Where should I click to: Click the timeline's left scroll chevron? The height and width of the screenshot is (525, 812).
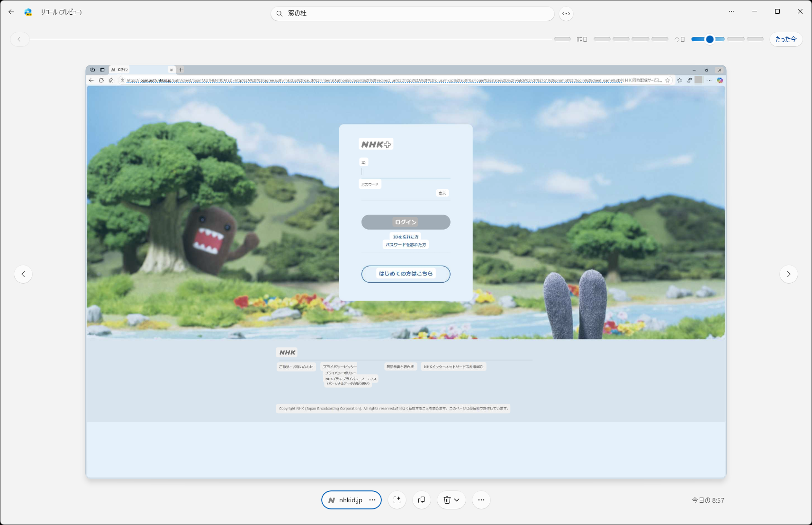[19, 39]
